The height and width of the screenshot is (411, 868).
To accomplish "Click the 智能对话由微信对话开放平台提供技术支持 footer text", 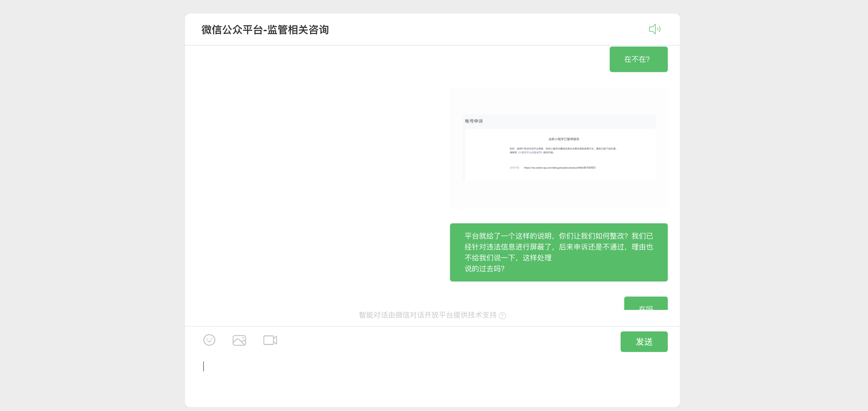I will click(427, 315).
